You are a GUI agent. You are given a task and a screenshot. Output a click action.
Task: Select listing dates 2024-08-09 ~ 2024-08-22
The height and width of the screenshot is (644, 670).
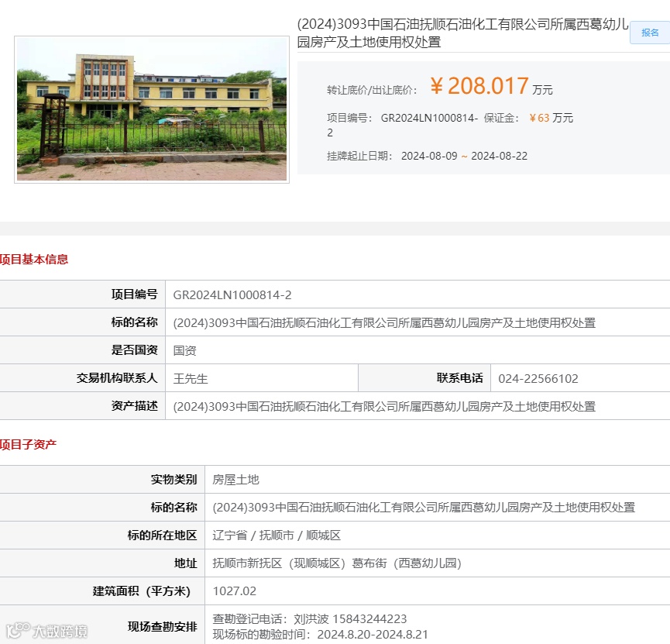[464, 156]
